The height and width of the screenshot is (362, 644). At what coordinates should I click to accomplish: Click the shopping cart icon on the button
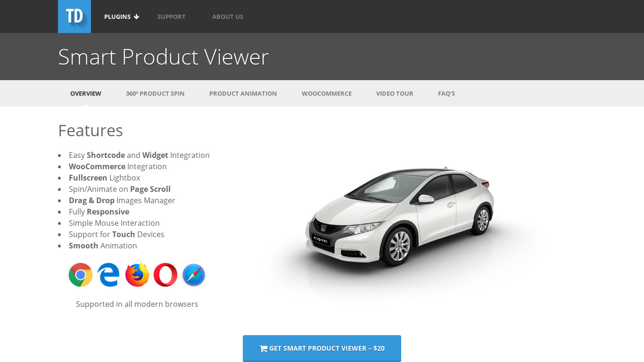pyautogui.click(x=264, y=349)
